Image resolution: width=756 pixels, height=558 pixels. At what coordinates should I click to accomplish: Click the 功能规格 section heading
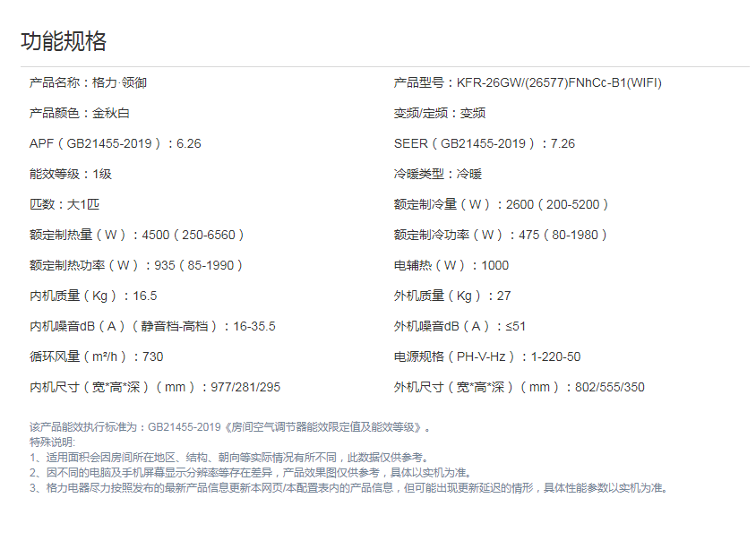(x=64, y=41)
